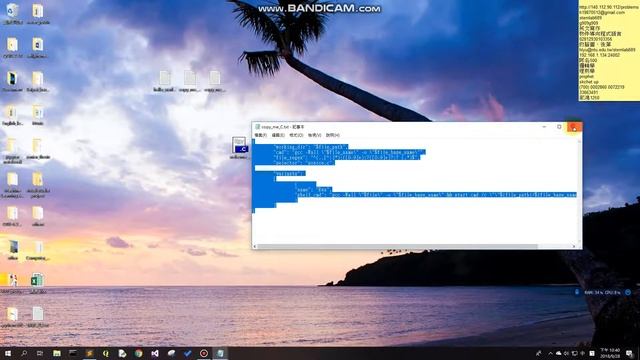Image resolution: width=640 pixels, height=360 pixels.
Task: Open the 說明(H) menu in Notepad
Action: [332, 135]
